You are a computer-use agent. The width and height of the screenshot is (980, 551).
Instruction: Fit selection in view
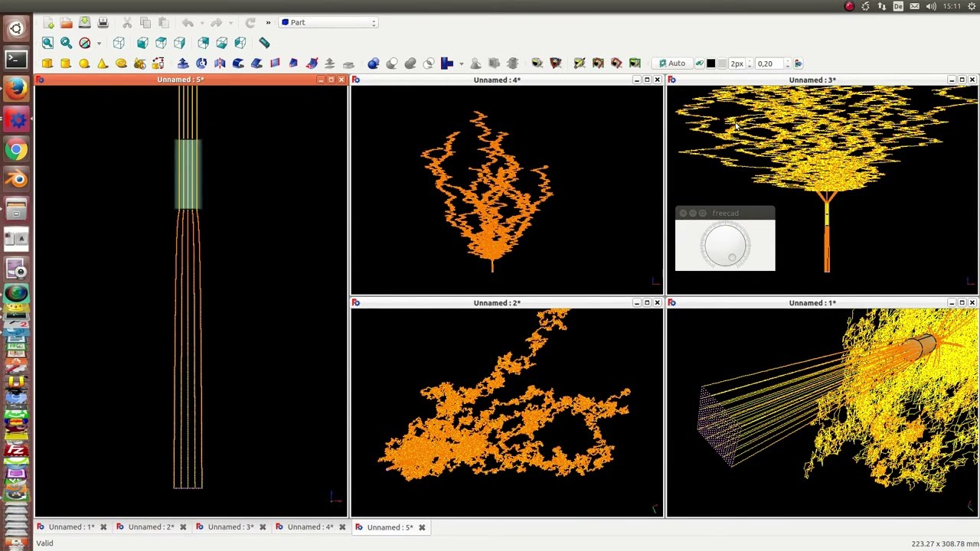click(x=66, y=43)
